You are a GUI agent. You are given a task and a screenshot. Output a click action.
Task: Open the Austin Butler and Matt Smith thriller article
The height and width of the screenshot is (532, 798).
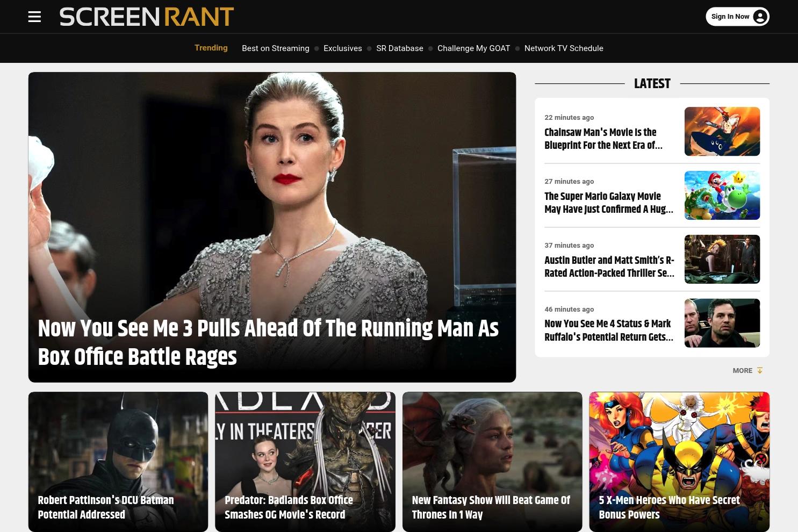point(609,267)
